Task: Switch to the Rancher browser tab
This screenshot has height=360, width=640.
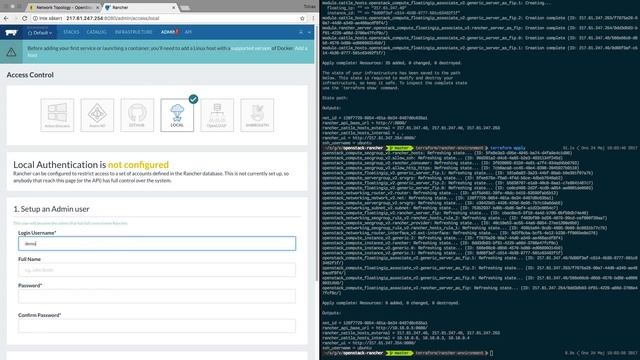Action: coord(140,7)
